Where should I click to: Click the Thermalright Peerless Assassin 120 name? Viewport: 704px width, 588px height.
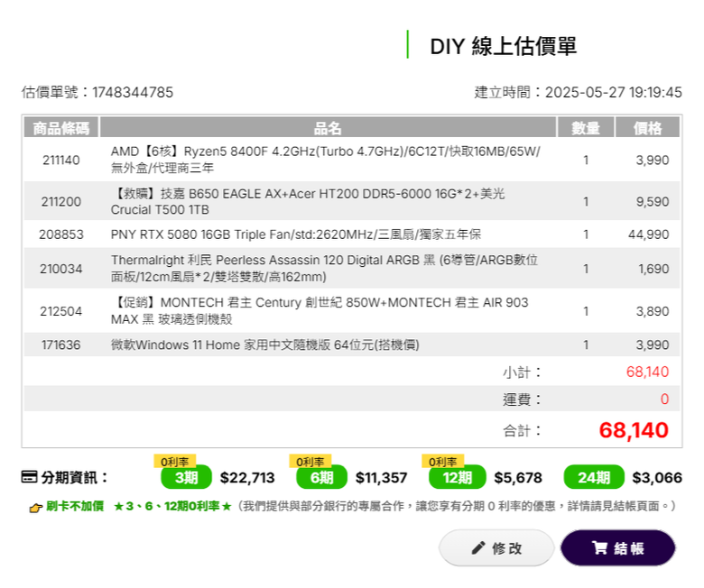pos(324,268)
